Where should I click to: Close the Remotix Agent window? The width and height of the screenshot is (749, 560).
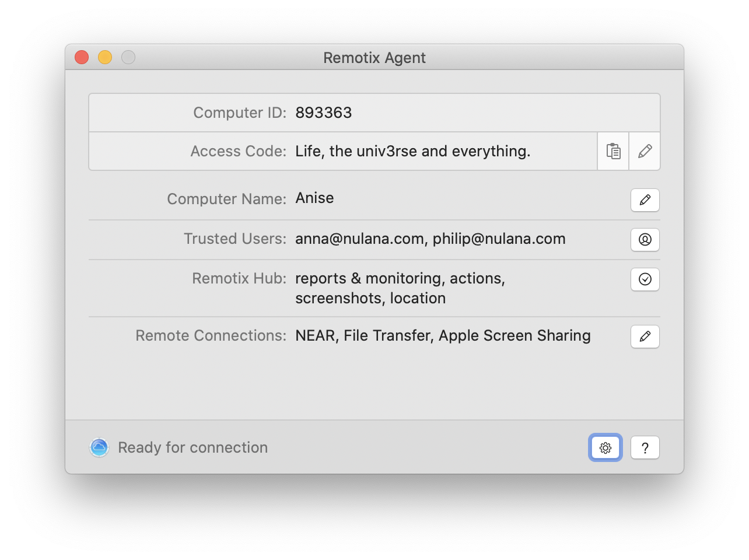tap(82, 57)
